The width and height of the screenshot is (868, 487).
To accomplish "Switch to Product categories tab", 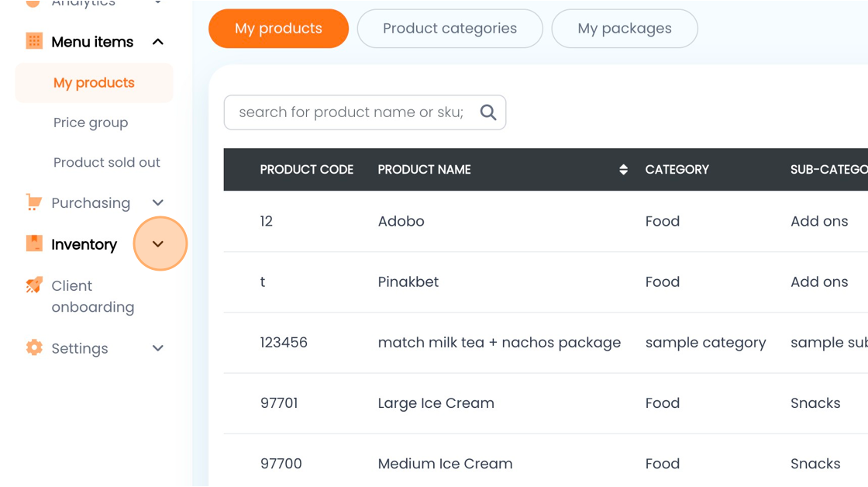I will (x=449, y=28).
